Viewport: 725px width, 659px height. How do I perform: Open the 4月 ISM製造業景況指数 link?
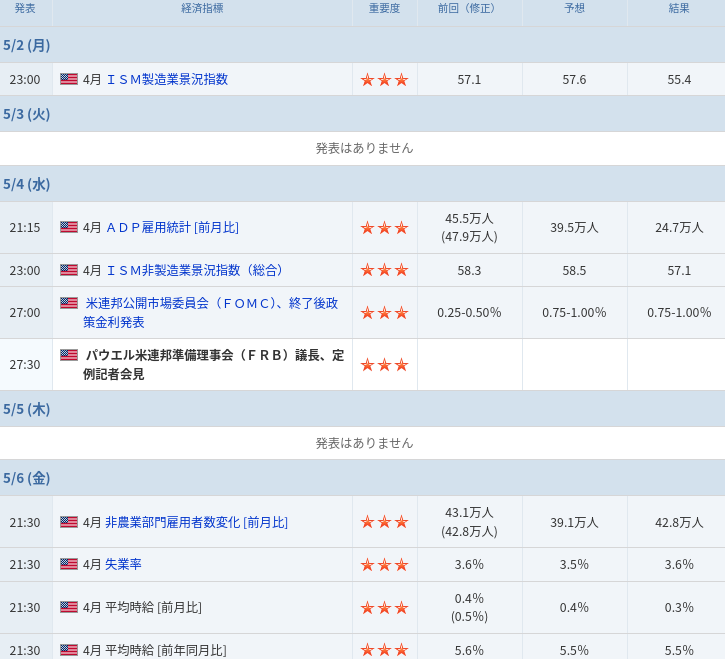click(167, 80)
